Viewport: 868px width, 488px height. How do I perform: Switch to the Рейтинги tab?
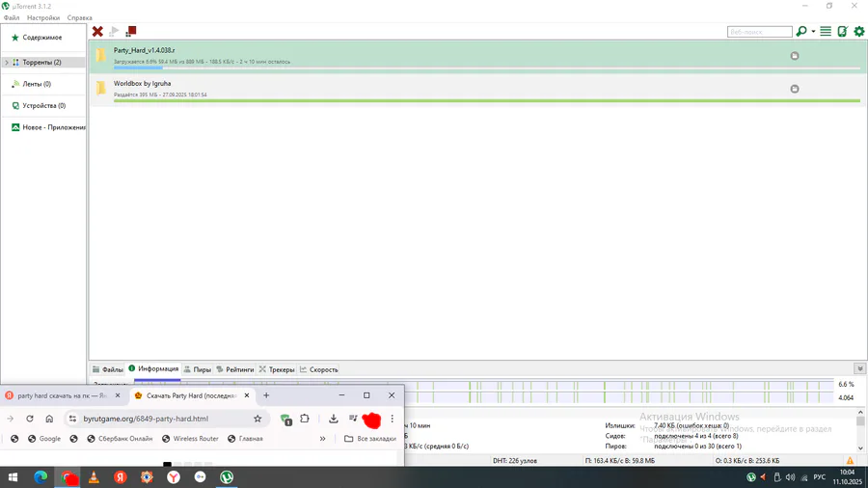[x=235, y=369]
